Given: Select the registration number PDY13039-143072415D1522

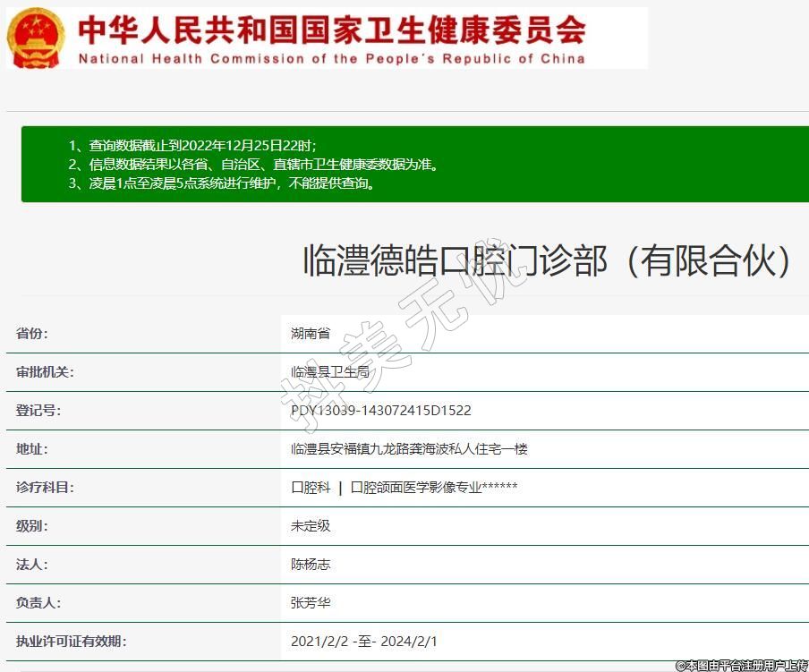Looking at the screenshot, I should pyautogui.click(x=381, y=411).
